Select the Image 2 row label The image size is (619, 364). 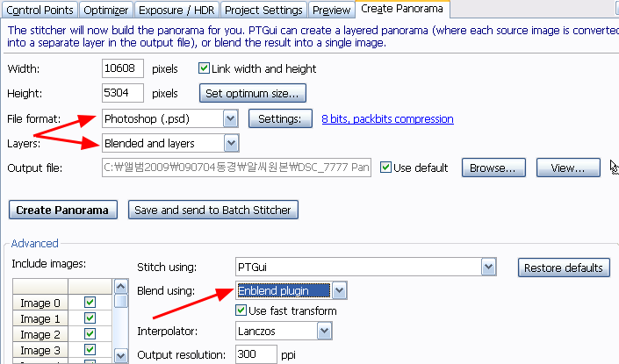click(x=40, y=334)
